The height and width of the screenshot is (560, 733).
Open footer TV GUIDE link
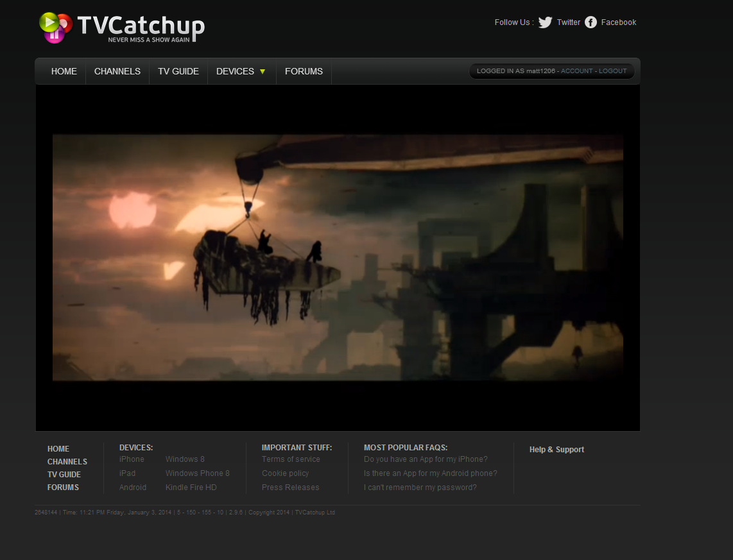64,475
